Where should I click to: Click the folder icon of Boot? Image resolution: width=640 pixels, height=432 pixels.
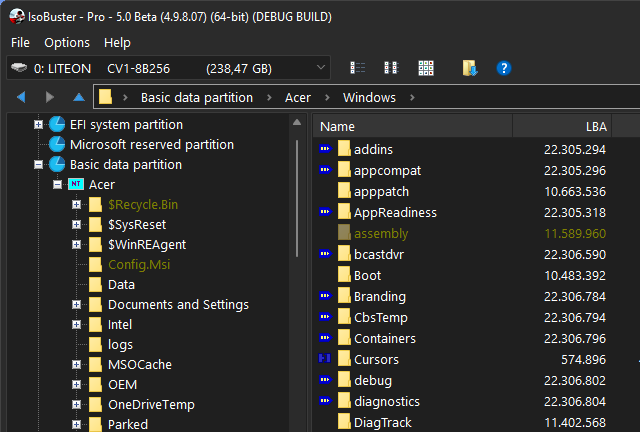coord(344,275)
